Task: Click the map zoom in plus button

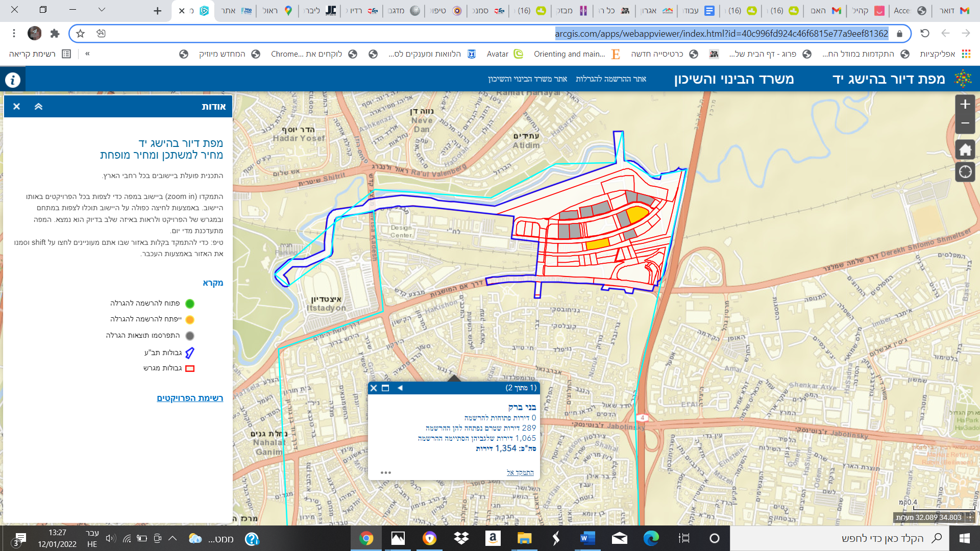Action: point(965,105)
